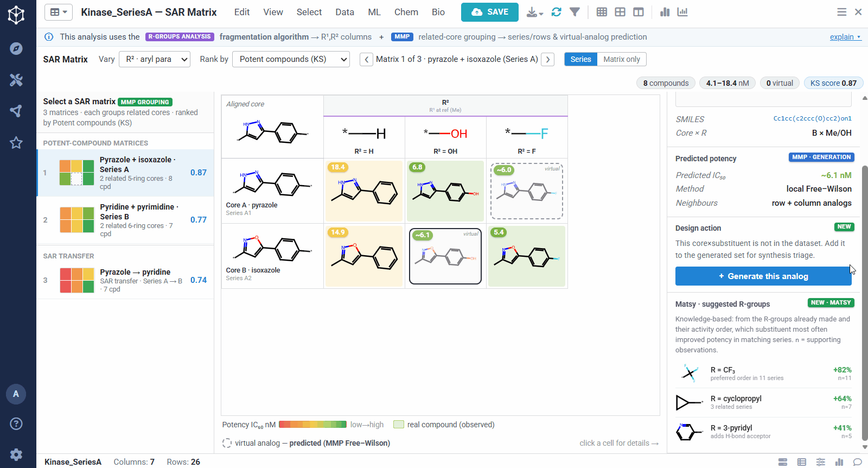Open the download export dropdown
The width and height of the screenshot is (868, 468).
534,12
